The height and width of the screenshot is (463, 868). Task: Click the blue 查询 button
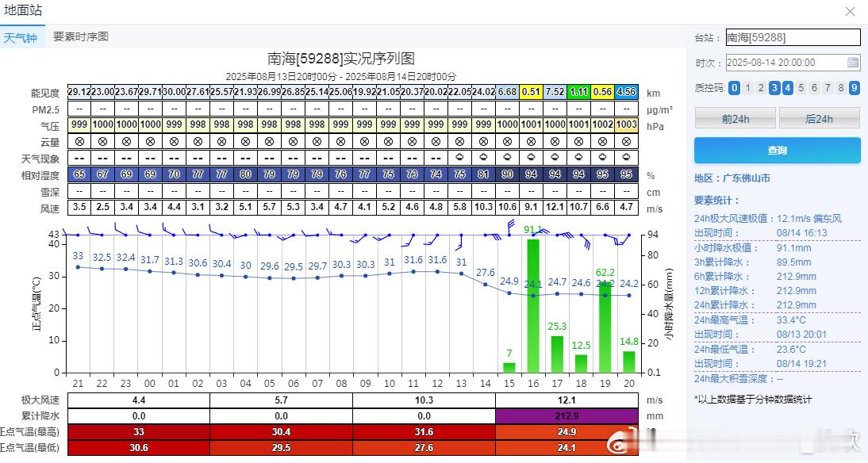(778, 150)
